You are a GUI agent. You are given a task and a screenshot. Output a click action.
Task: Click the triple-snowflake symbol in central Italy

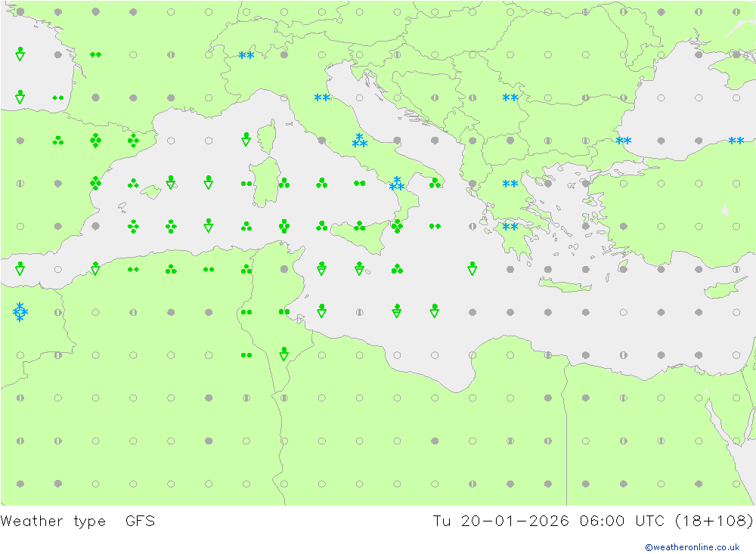(x=359, y=141)
